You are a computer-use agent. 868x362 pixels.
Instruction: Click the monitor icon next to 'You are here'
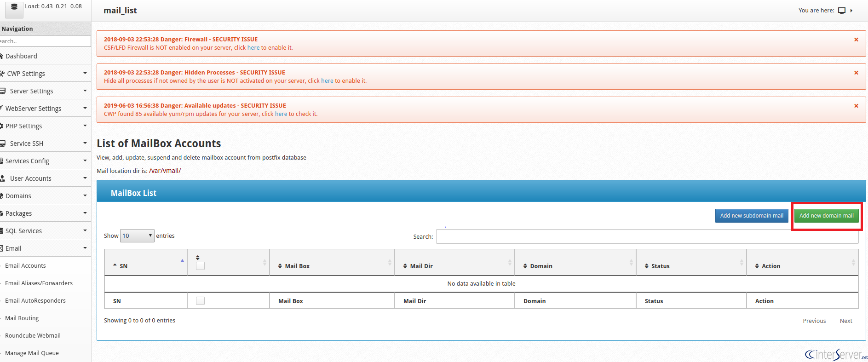(x=842, y=11)
